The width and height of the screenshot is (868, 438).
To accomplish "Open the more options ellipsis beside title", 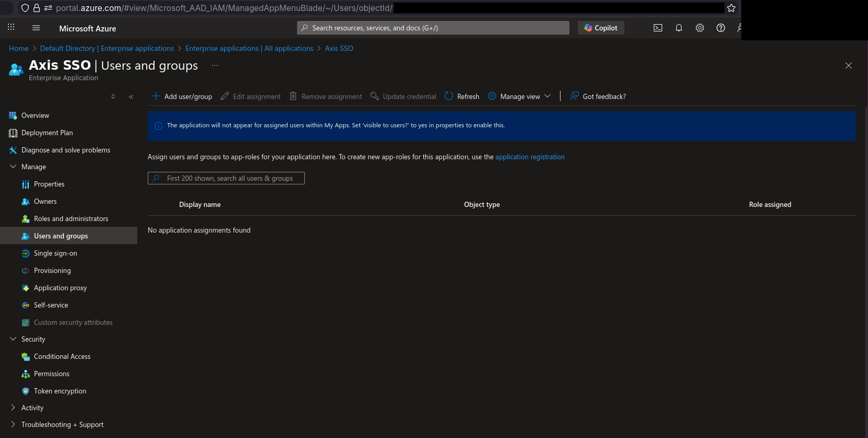I will point(215,65).
